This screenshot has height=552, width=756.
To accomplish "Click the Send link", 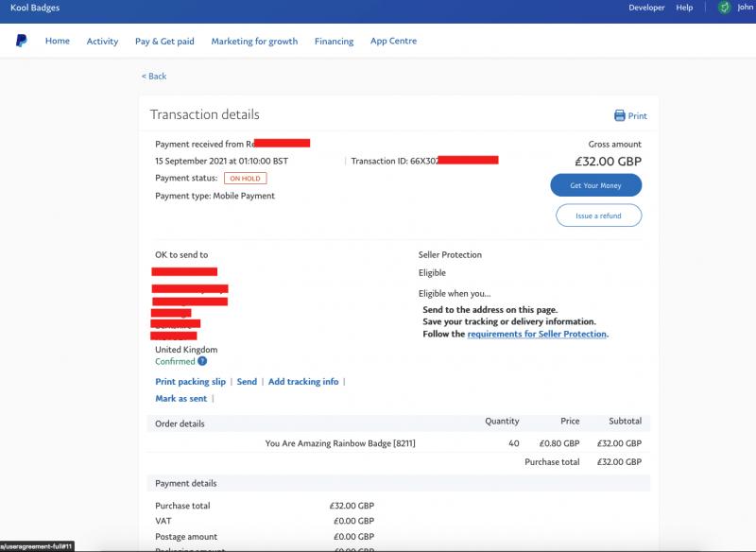I will point(247,381).
